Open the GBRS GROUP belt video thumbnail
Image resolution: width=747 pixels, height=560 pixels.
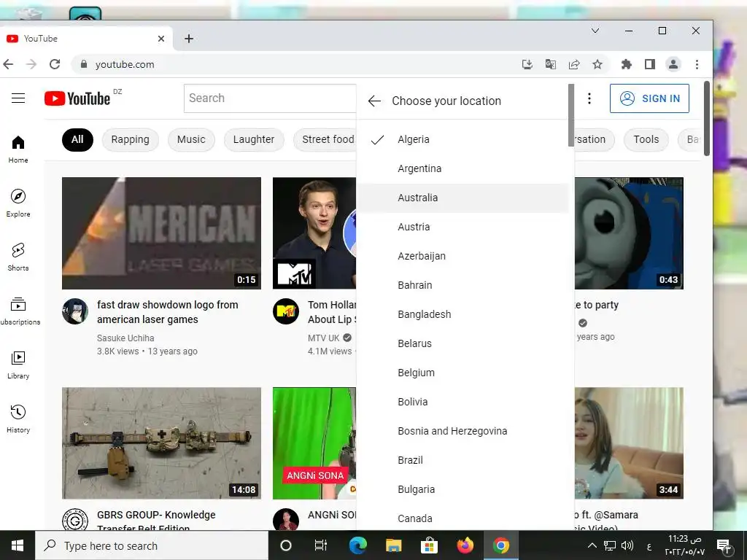tap(161, 443)
